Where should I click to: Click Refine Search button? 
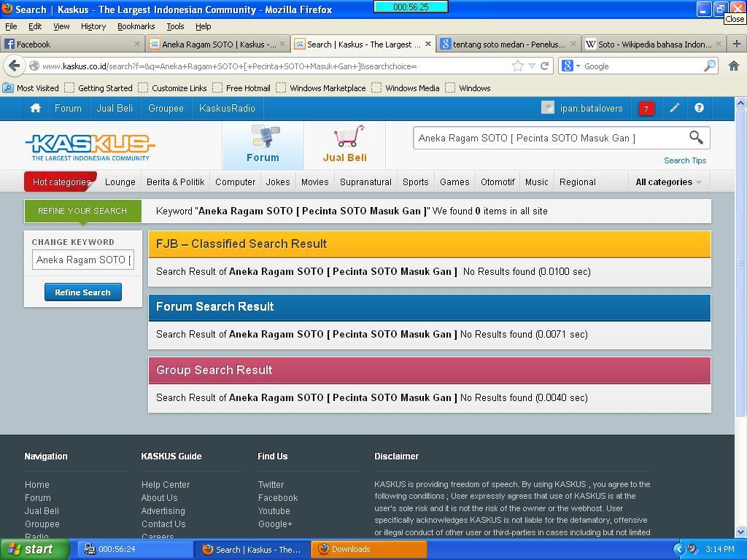(x=83, y=292)
